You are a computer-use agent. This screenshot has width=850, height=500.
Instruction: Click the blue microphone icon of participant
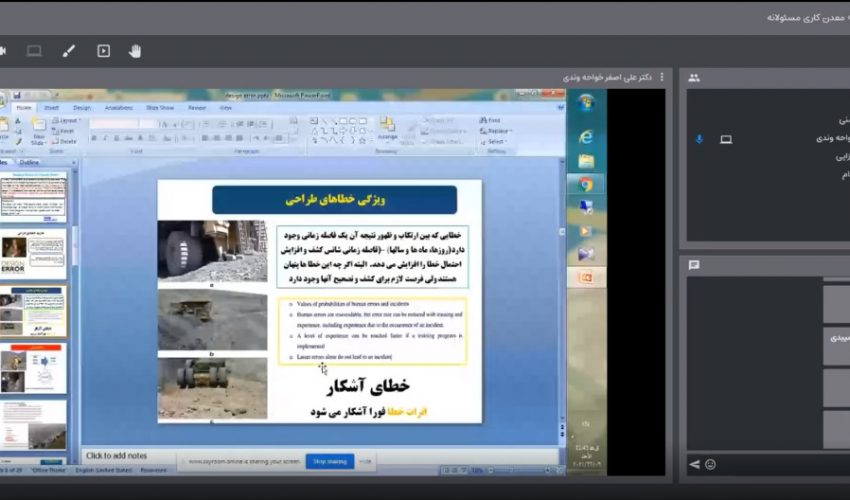(699, 139)
